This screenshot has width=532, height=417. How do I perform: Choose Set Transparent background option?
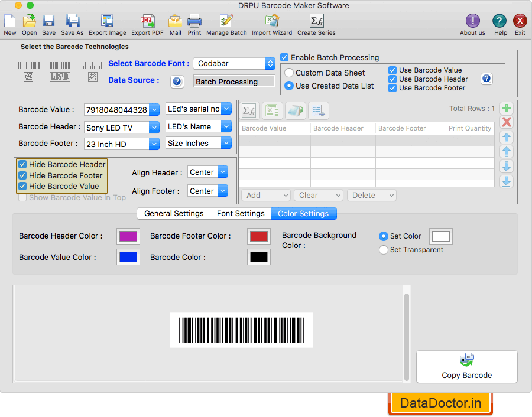pos(384,250)
